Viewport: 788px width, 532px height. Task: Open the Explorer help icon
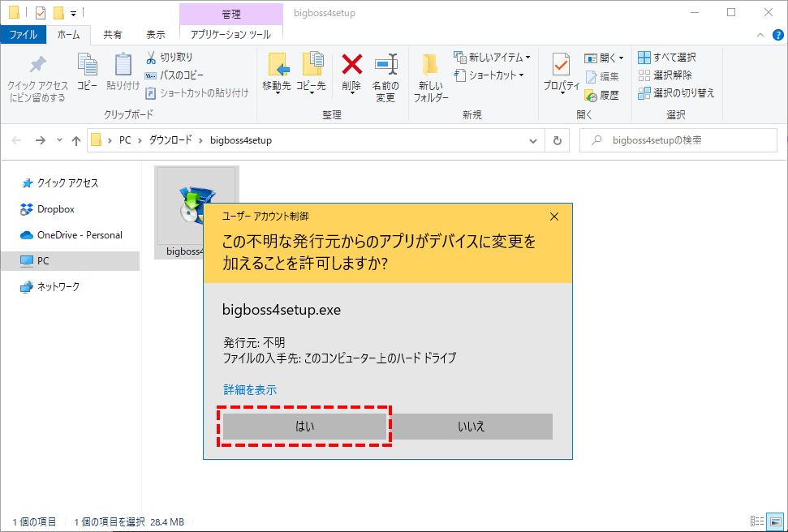[778, 35]
